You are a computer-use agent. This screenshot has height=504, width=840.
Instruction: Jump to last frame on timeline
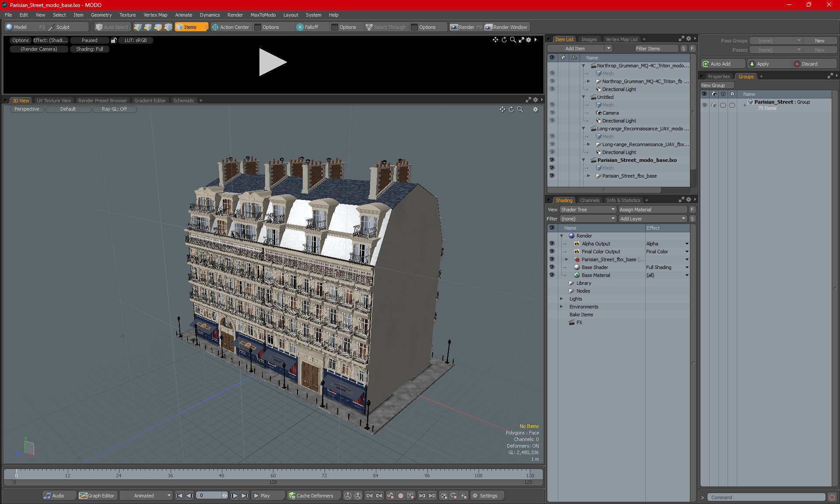coord(245,496)
